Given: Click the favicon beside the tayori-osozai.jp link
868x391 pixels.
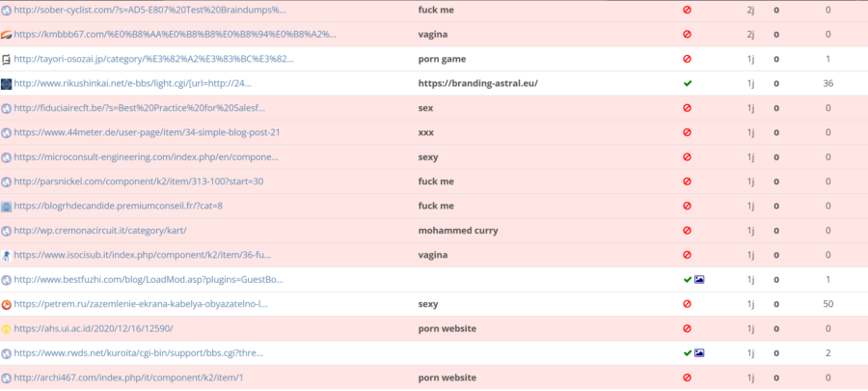Looking at the screenshot, I should (7, 59).
